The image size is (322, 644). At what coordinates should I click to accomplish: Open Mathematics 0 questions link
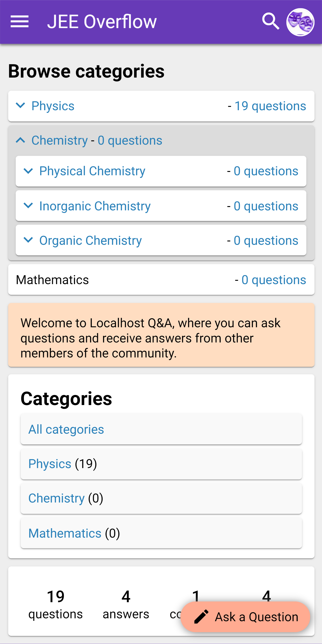pyautogui.click(x=273, y=280)
